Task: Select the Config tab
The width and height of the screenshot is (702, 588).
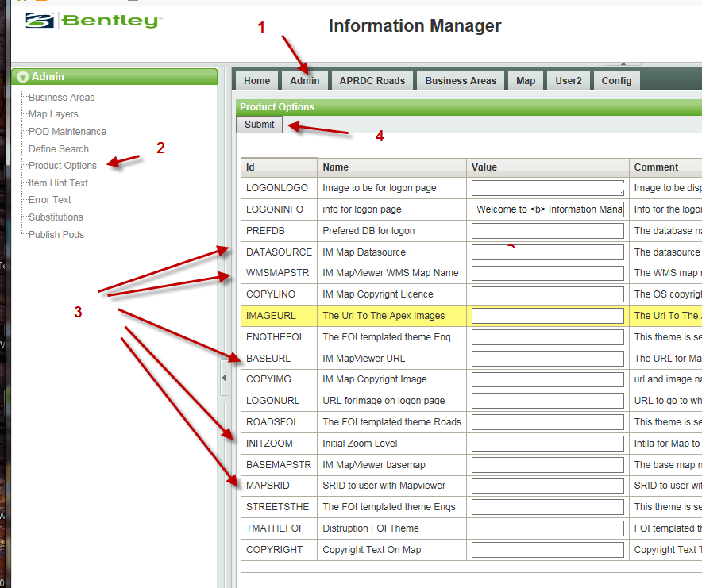Action: click(x=617, y=80)
